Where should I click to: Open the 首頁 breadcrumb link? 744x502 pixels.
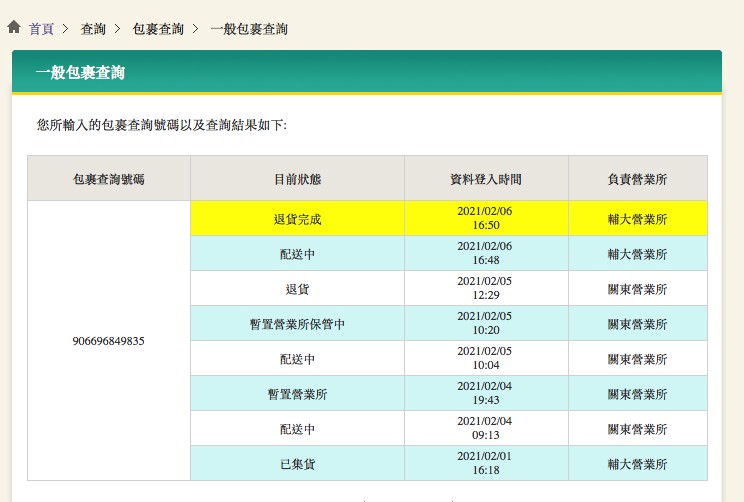(41, 29)
